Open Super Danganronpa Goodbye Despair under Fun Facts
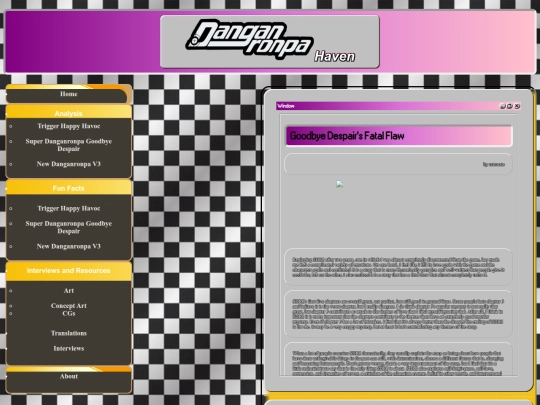This screenshot has height=405, width=540. click(x=69, y=227)
